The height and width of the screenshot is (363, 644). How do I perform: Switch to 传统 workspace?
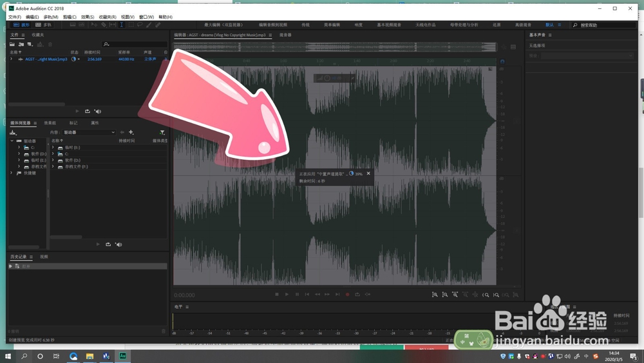click(x=305, y=25)
